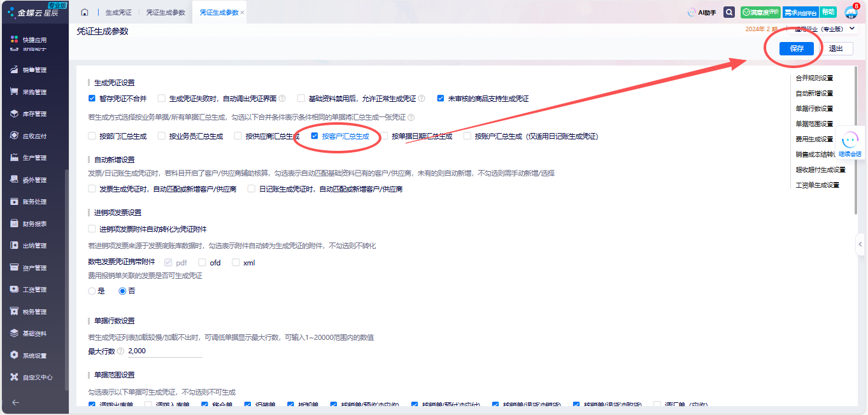Click help icon beside 最大行数
Image resolution: width=868 pixels, height=415 pixels.
[x=120, y=351]
